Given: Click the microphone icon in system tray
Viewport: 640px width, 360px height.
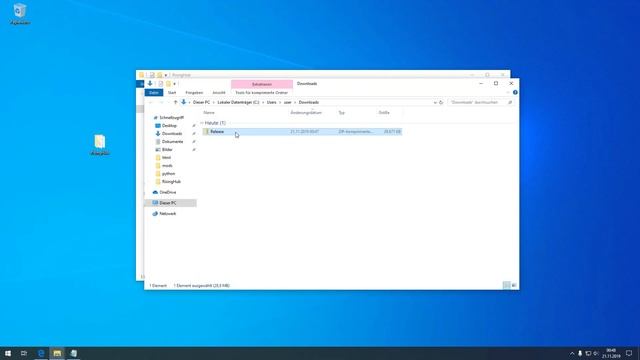Looking at the screenshot, I should coord(580,353).
